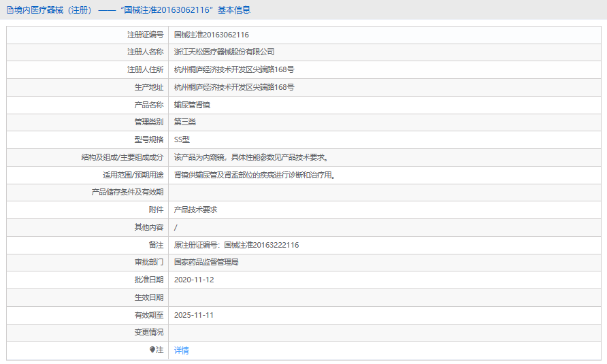Screen dimensions: 607x364
Task: Click the 结构及组成/主要组成成分 label
Action: [122, 157]
